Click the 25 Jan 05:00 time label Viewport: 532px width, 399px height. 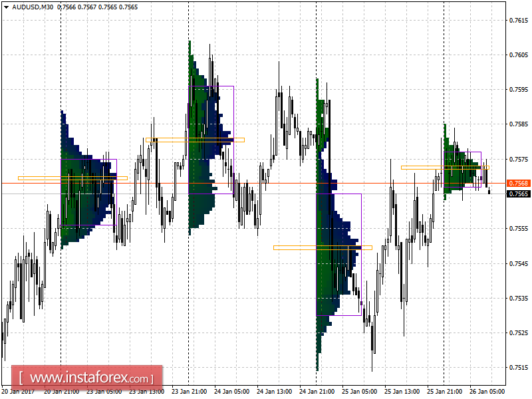(x=359, y=392)
